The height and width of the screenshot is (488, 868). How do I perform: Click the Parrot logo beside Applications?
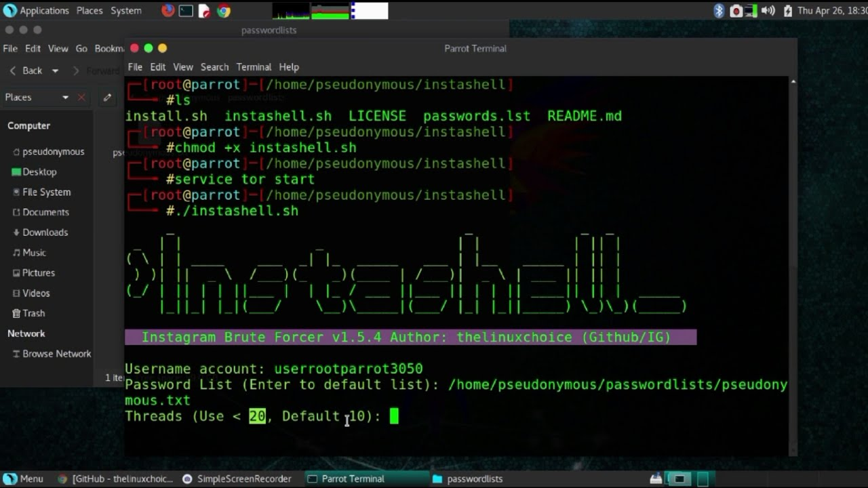9,11
